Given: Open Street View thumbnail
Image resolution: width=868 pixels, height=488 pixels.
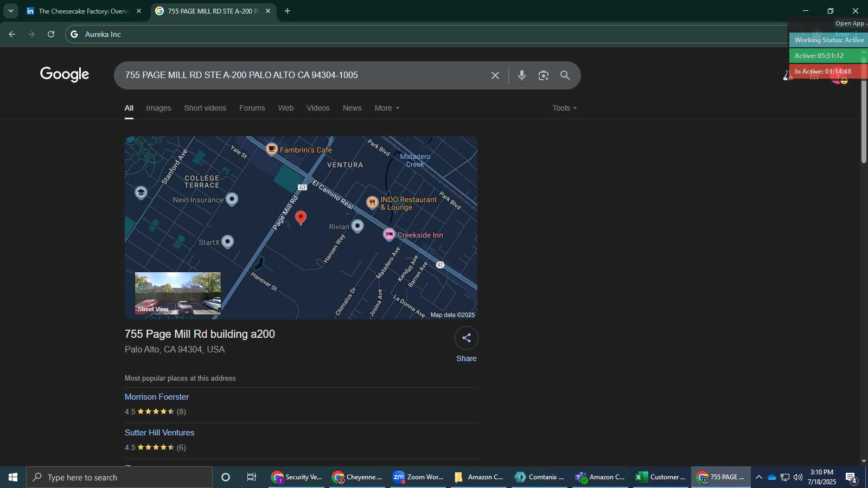Looking at the screenshot, I should click(178, 293).
